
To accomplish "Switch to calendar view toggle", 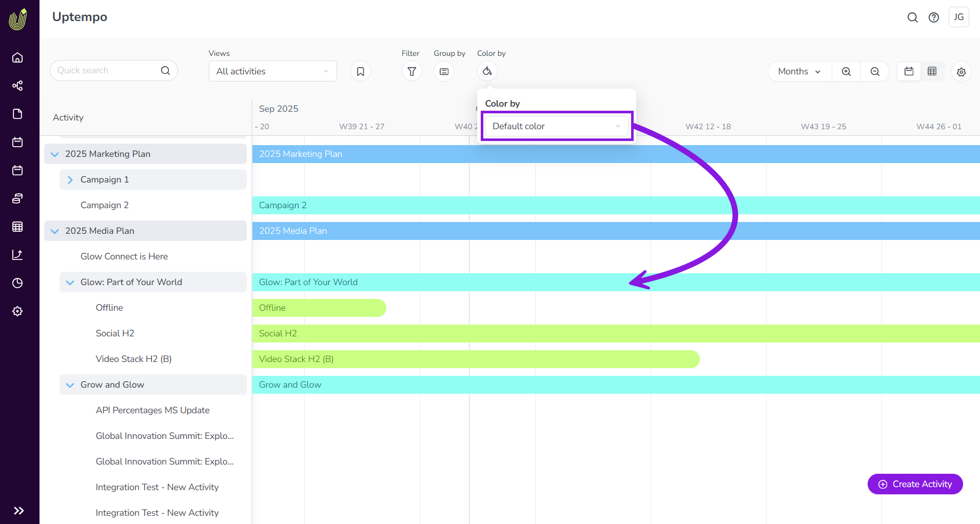I will click(x=909, y=71).
